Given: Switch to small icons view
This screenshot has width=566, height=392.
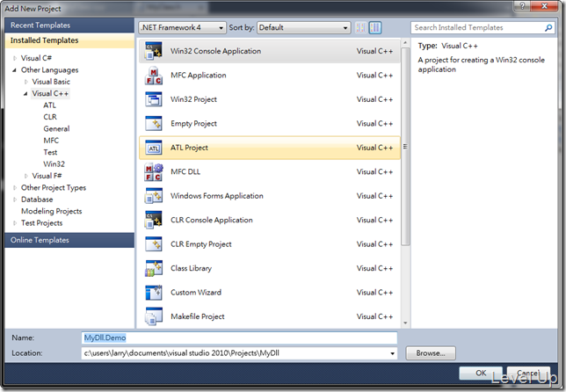Looking at the screenshot, I should coord(360,27).
